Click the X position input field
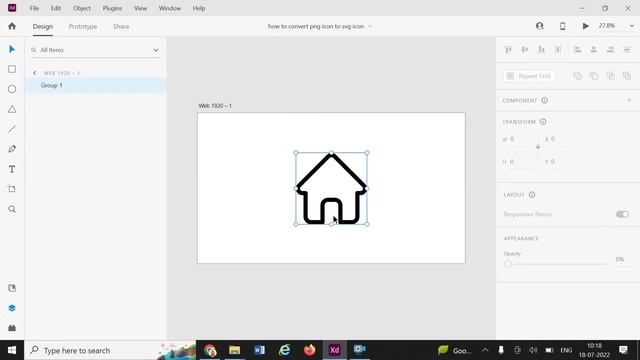This screenshot has height=360, width=640. 562,139
